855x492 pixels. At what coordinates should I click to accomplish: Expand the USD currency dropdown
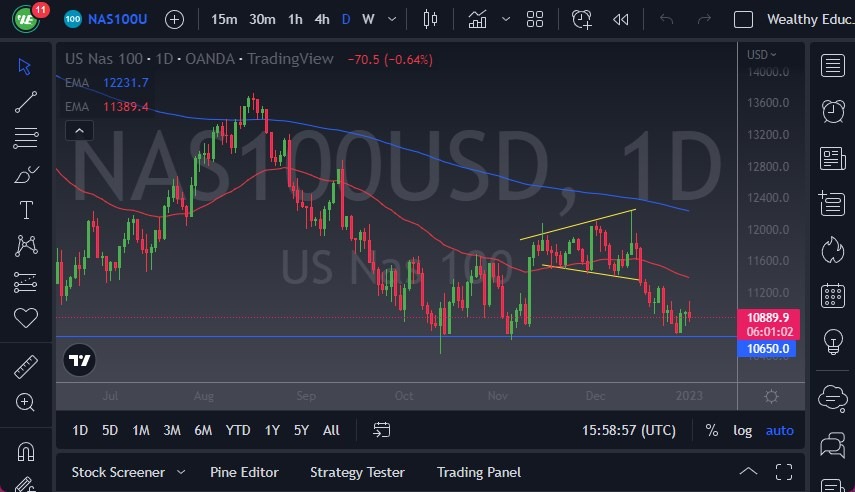tap(762, 54)
